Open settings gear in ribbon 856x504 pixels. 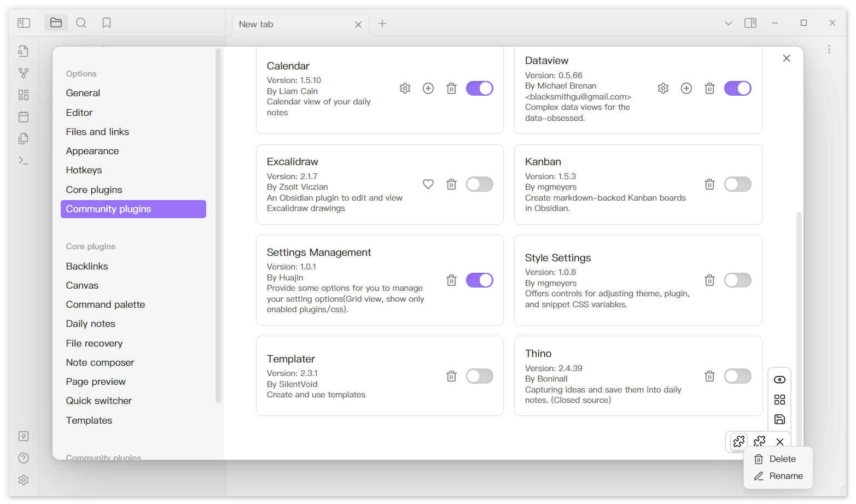pos(24,480)
